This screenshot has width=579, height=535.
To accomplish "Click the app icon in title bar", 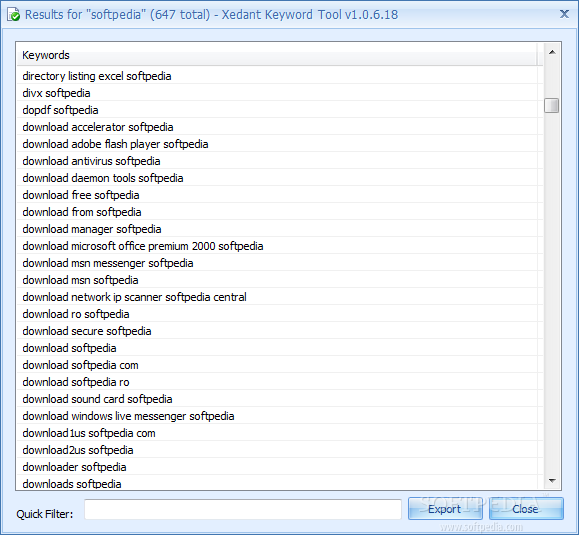I will click(x=14, y=15).
